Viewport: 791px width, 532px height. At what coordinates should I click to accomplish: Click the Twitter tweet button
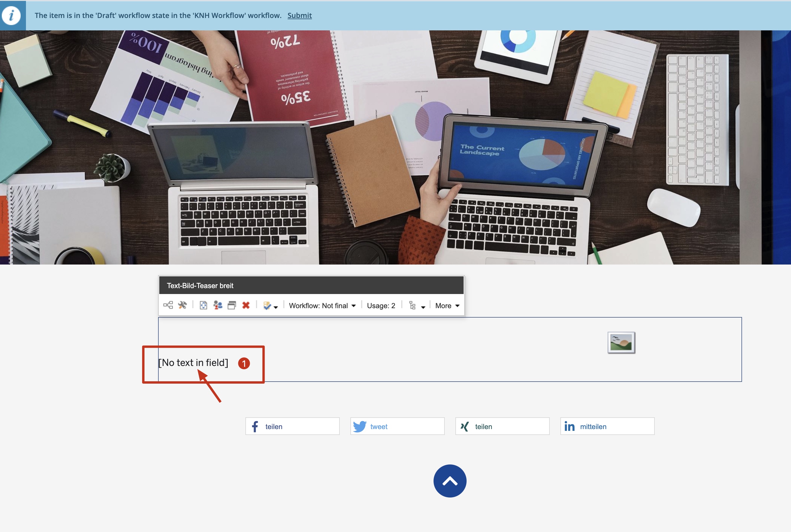[x=397, y=426]
